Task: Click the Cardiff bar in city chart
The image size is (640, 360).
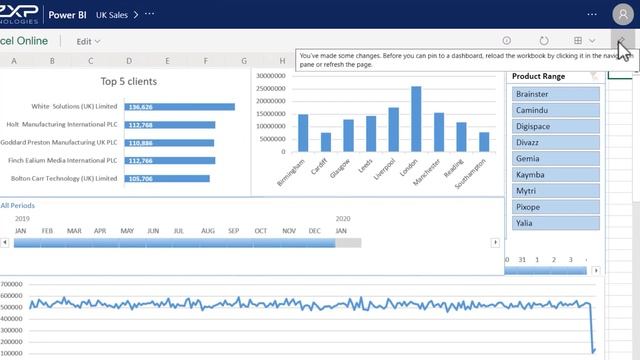Action: pos(326,142)
